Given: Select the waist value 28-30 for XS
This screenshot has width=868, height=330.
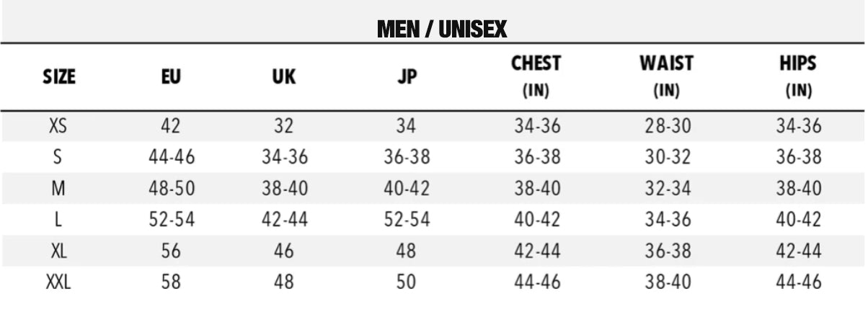Looking at the screenshot, I should 668,126.
